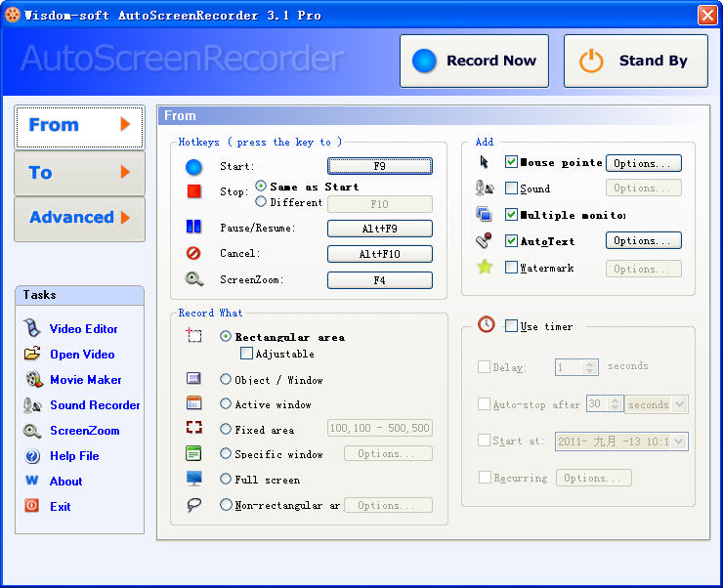Image resolution: width=723 pixels, height=588 pixels.
Task: Click the Sound microphone icon in Add
Action: (x=485, y=188)
